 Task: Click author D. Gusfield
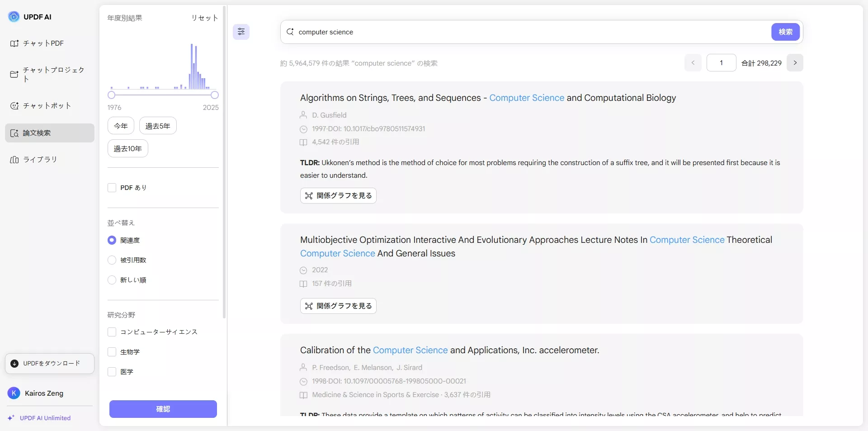pos(329,115)
